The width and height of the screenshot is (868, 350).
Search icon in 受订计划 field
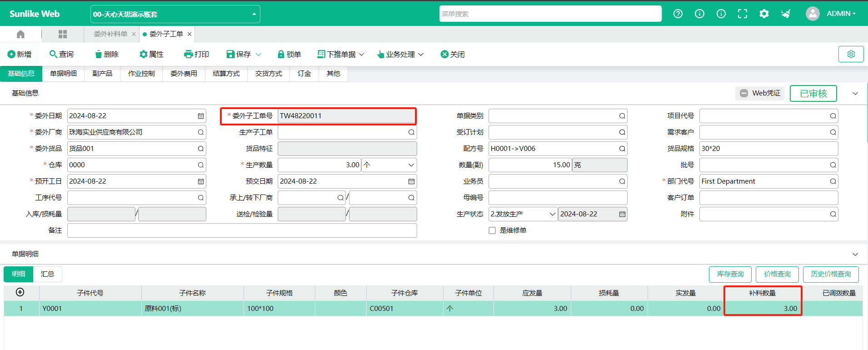pyautogui.click(x=622, y=132)
